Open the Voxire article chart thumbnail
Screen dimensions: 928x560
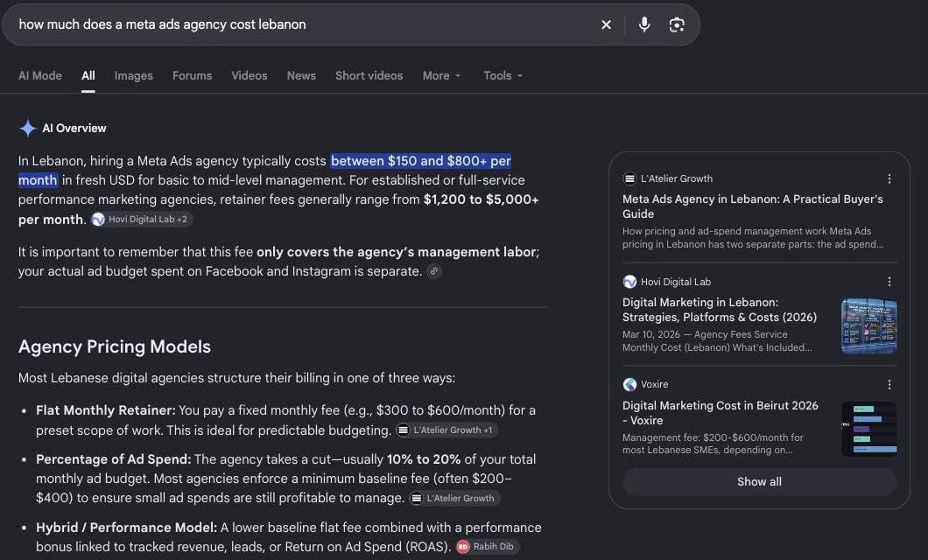coord(868,430)
